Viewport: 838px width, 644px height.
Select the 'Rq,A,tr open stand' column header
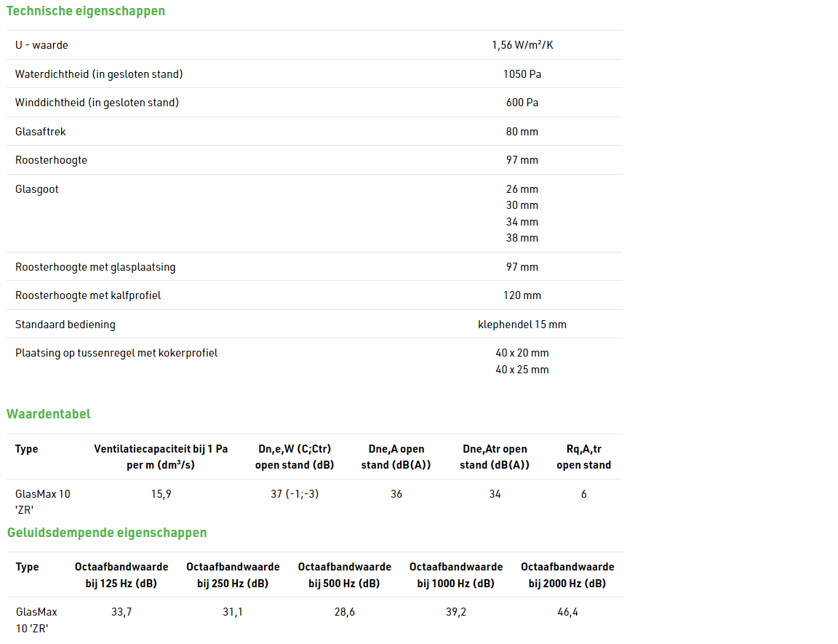[583, 457]
